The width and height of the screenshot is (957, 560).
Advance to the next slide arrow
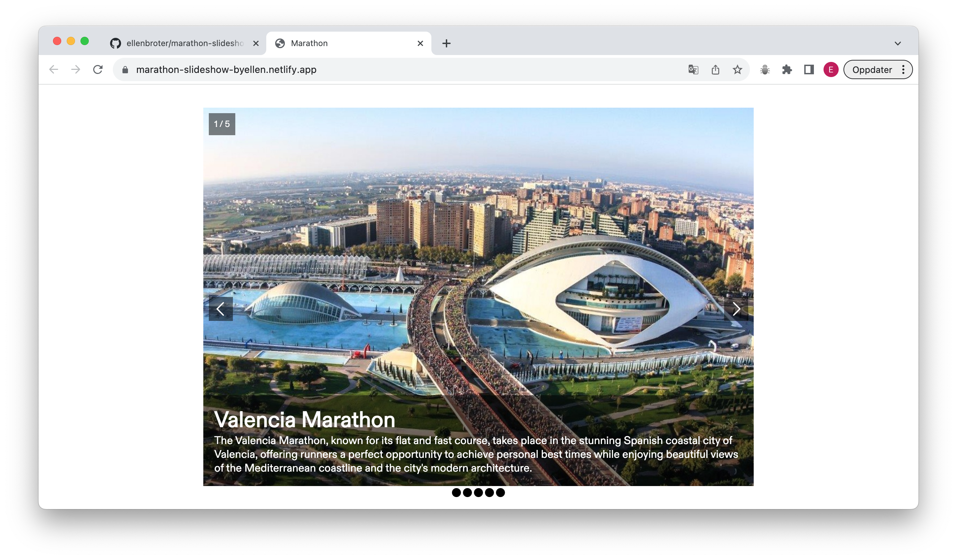pos(736,309)
